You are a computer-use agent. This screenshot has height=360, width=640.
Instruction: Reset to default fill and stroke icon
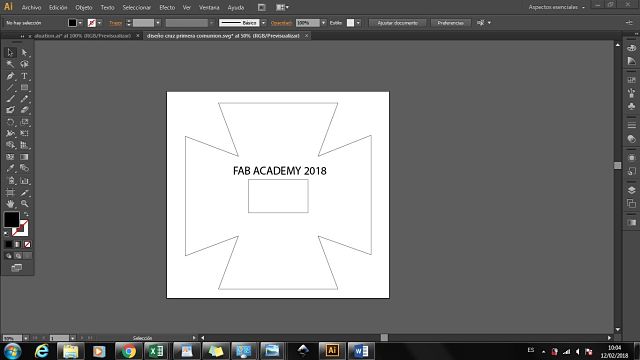click(6, 233)
